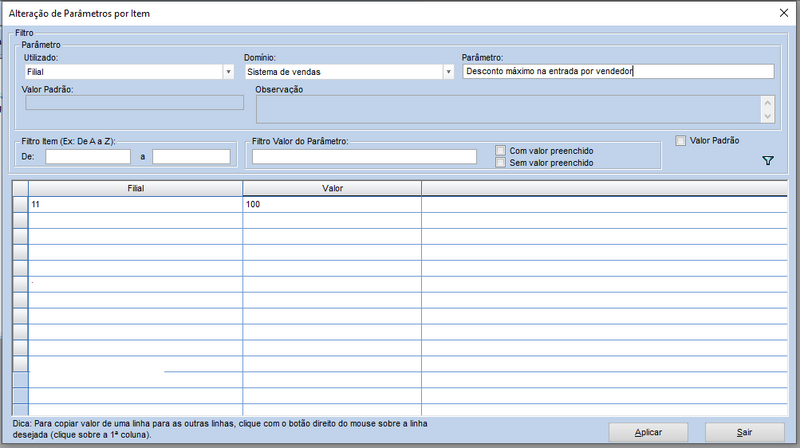Viewport: 800px width, 448px height.
Task: Check Sem valor preenchido option
Action: coord(501,162)
